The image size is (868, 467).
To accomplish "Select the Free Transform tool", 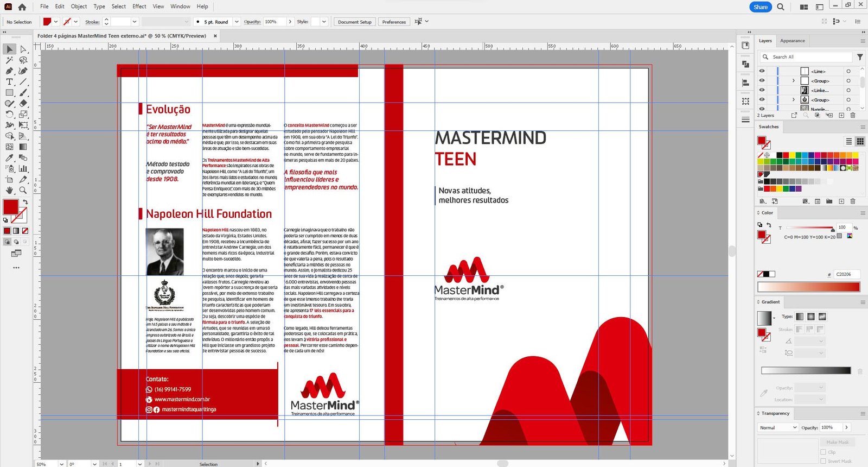I will (x=23, y=125).
